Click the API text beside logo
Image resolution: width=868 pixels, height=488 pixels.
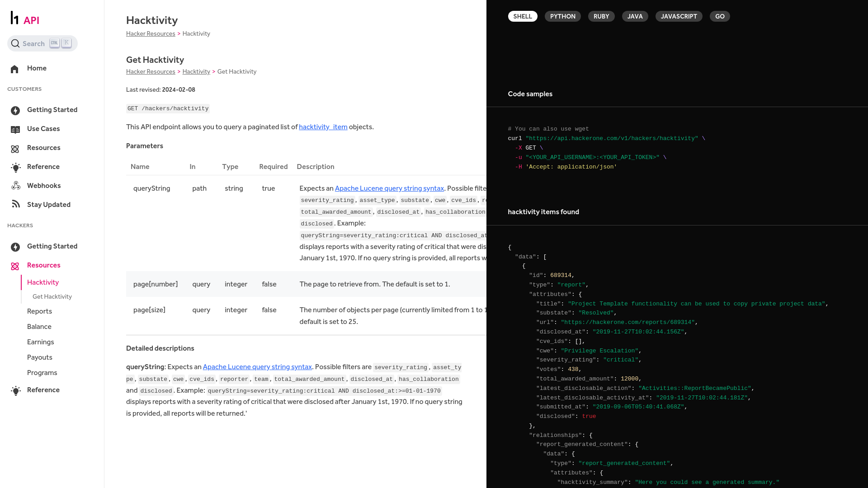pyautogui.click(x=31, y=20)
